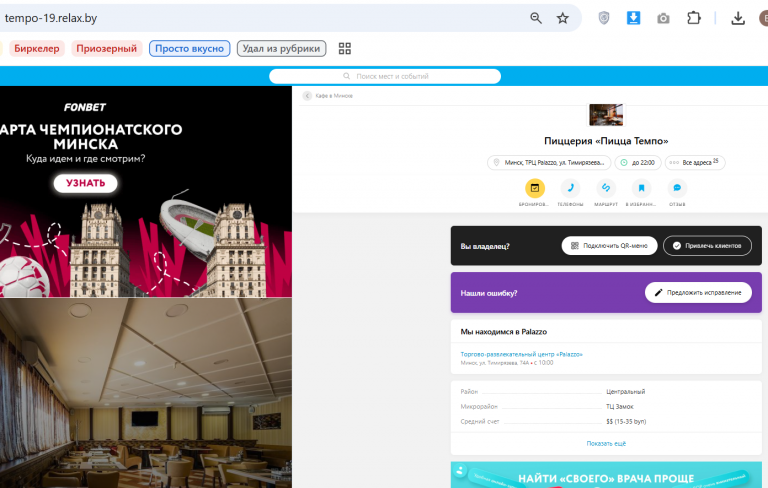Click the НАЙТИ «СВОЕГО» ВРАЧА ПРОЩЕ banner
This screenshot has width=768, height=488.
pyautogui.click(x=606, y=475)
